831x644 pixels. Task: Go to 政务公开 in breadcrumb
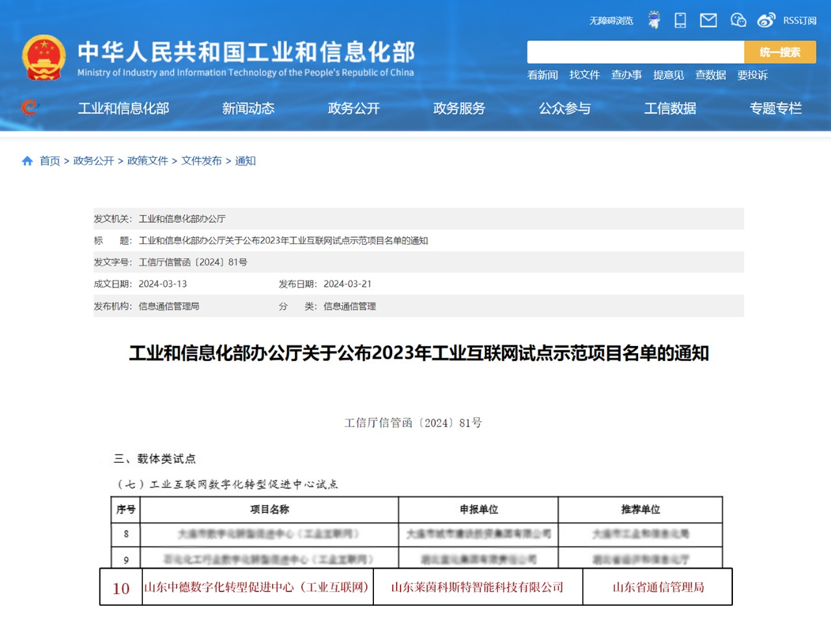pos(93,161)
